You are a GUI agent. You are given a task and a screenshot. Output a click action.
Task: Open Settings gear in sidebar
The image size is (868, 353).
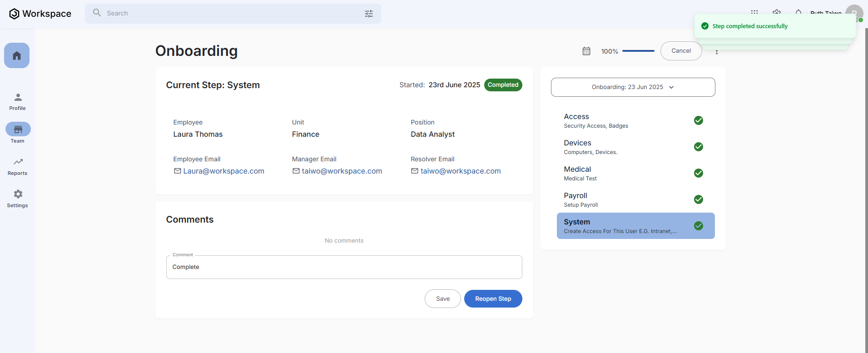coord(18,199)
